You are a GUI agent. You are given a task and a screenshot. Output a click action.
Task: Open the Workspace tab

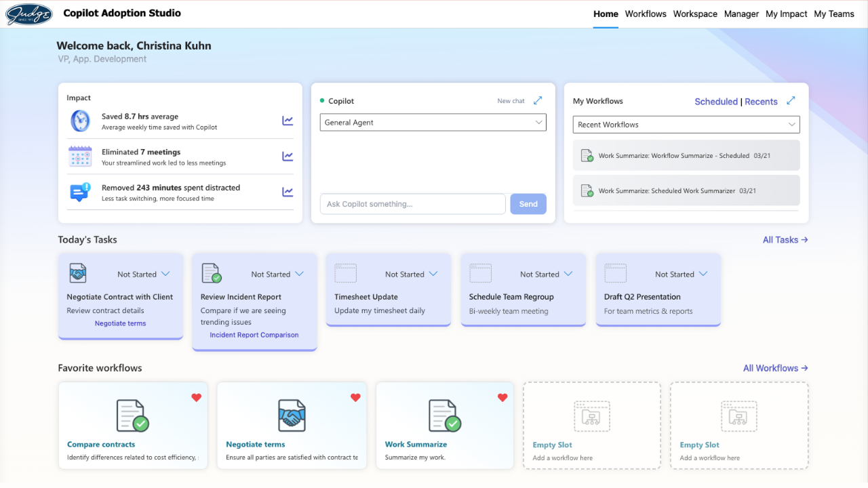click(695, 14)
